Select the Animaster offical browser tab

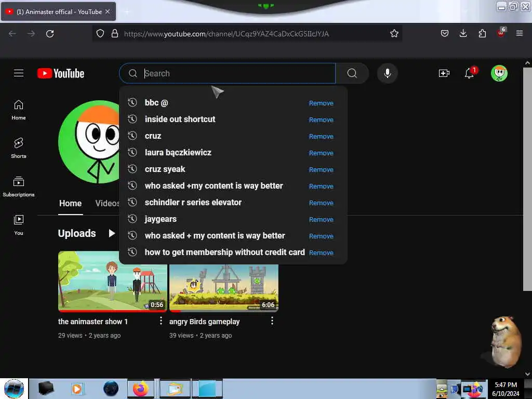pyautogui.click(x=59, y=12)
